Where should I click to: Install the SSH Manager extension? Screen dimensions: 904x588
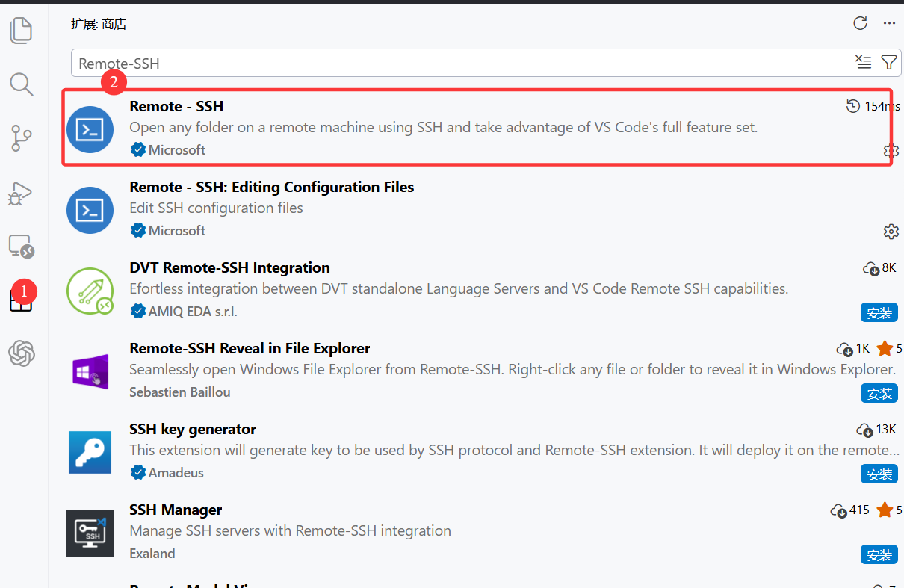pyautogui.click(x=879, y=554)
